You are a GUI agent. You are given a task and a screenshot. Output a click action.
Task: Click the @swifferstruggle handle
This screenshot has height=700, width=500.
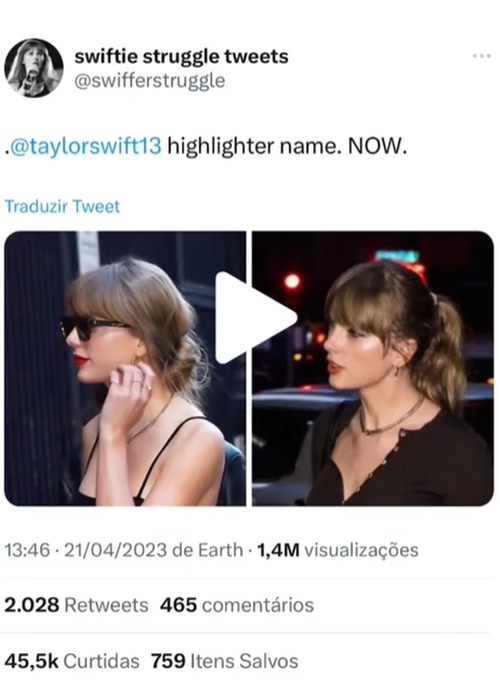click(150, 81)
